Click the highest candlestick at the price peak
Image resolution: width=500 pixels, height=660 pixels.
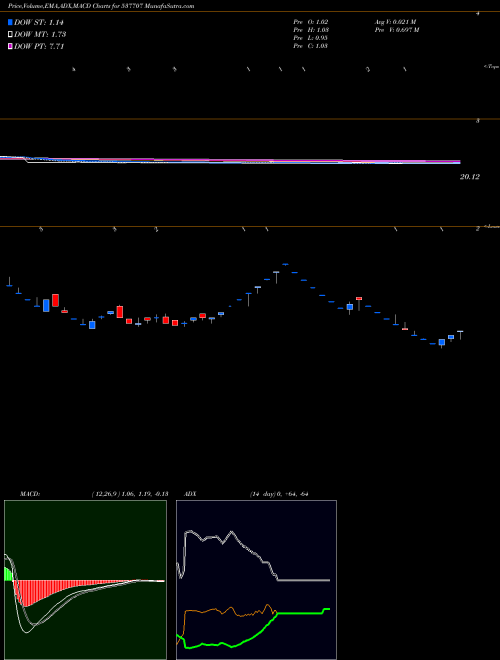click(285, 264)
